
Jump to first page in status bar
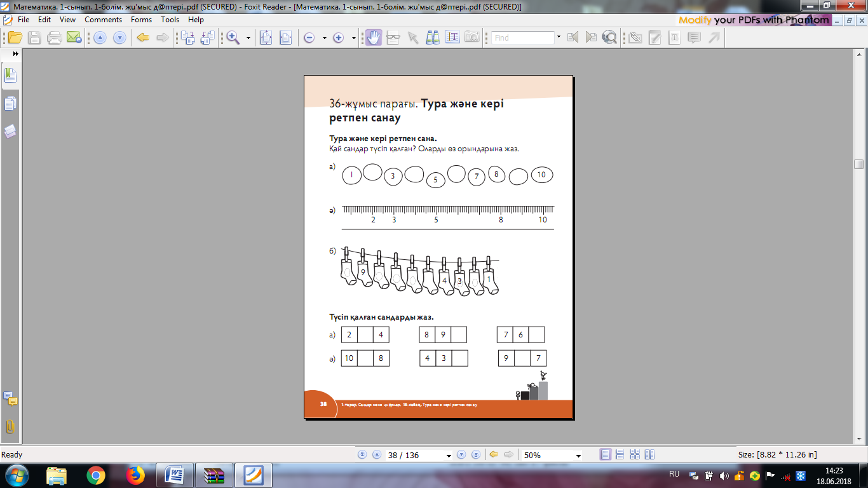[363, 455]
